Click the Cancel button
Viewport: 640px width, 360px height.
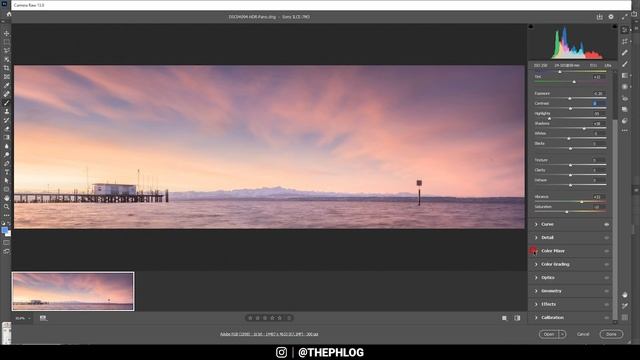click(583, 334)
